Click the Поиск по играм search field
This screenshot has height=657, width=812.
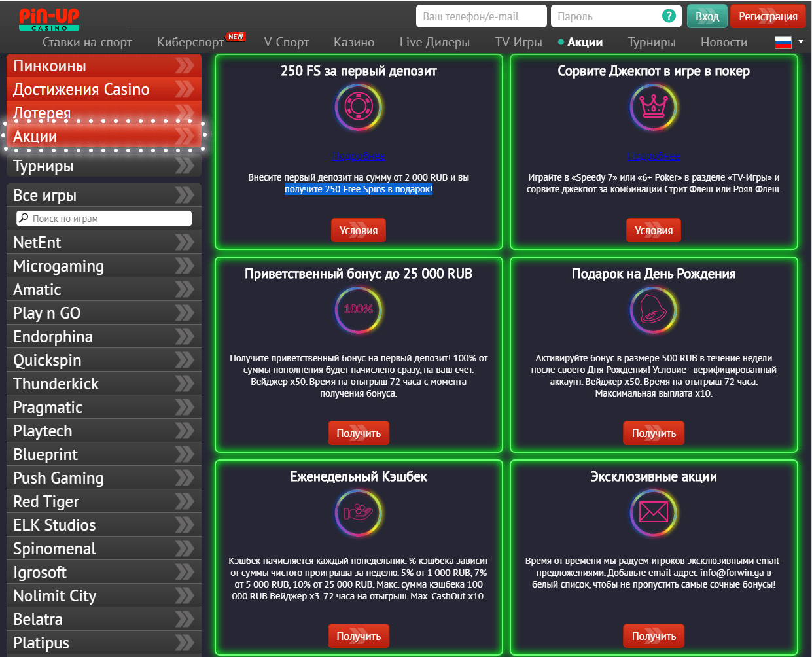point(104,218)
